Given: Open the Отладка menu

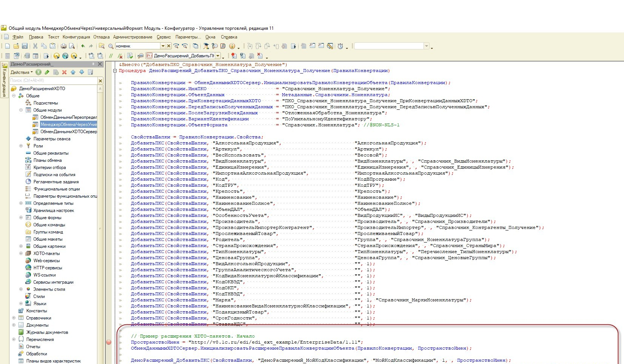Looking at the screenshot, I should point(101,37).
